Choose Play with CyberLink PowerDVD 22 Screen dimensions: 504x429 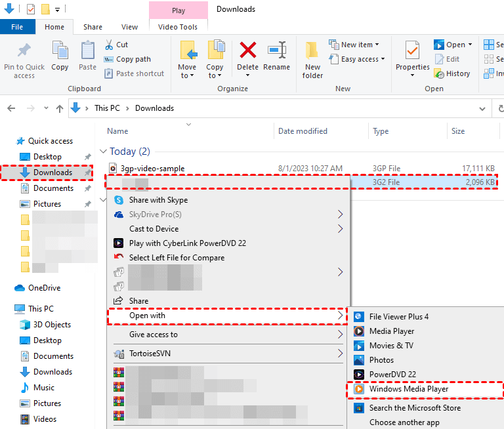[x=228, y=243]
